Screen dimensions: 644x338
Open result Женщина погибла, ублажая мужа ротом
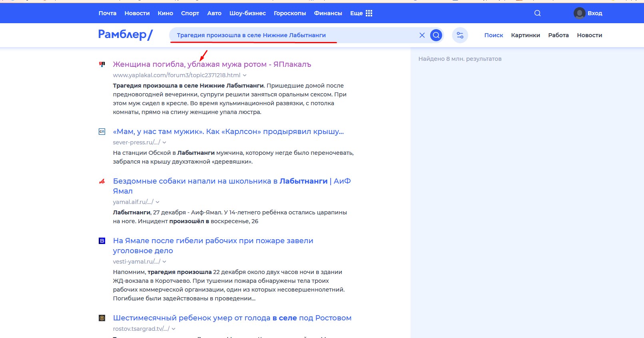212,64
